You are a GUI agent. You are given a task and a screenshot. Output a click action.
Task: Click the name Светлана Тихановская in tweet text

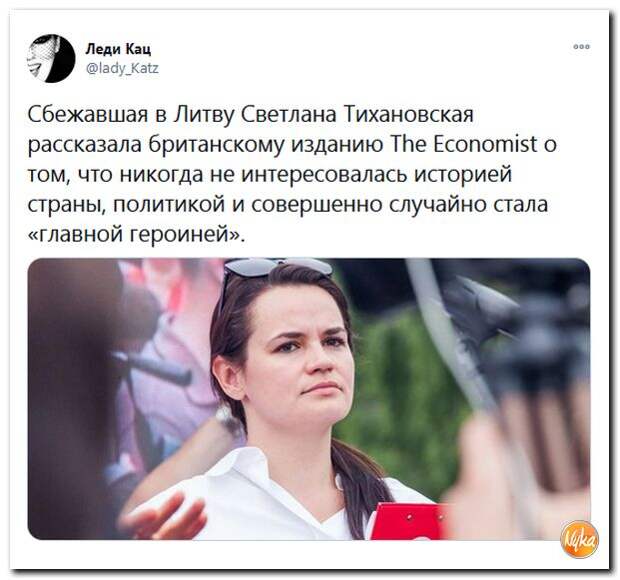(357, 115)
